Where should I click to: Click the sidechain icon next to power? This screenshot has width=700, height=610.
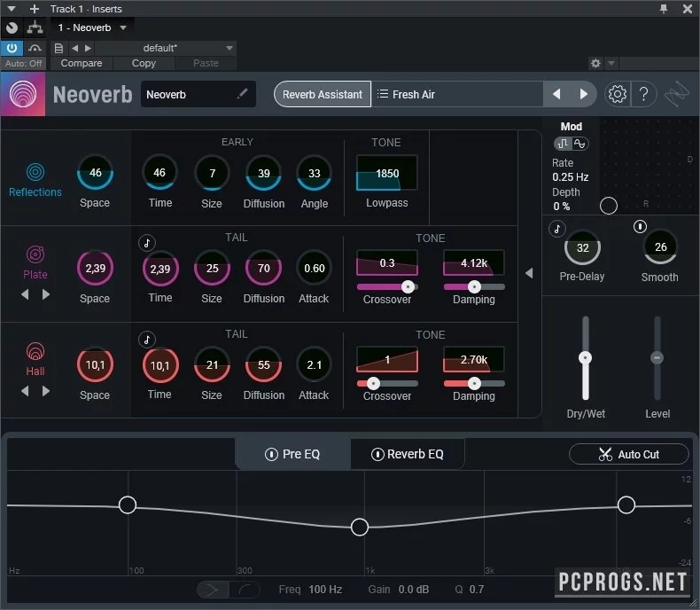(35, 48)
